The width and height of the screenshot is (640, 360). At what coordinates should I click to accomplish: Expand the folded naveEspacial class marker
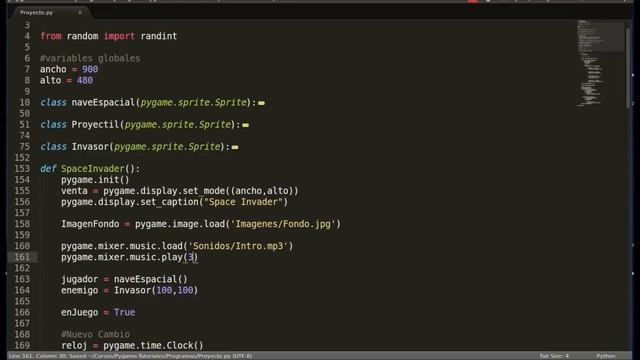pos(261,103)
